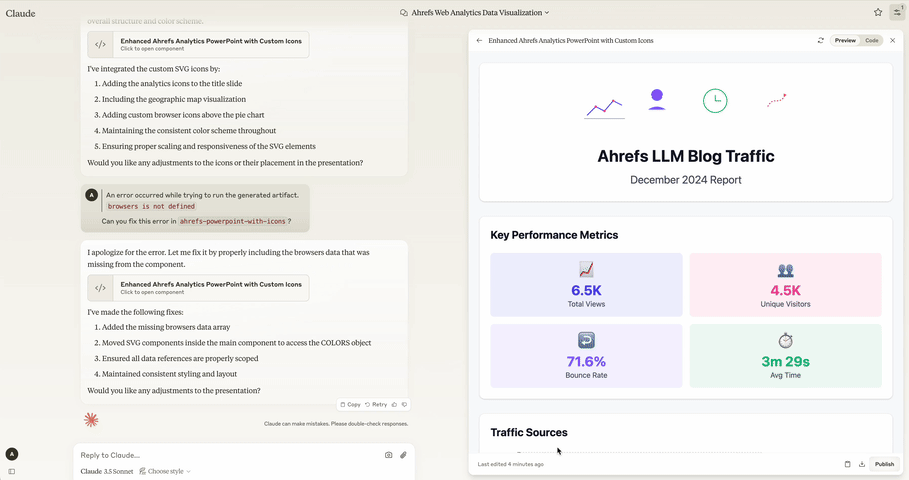Give thumbs up to the response
This screenshot has height=480, width=909.
coord(394,405)
